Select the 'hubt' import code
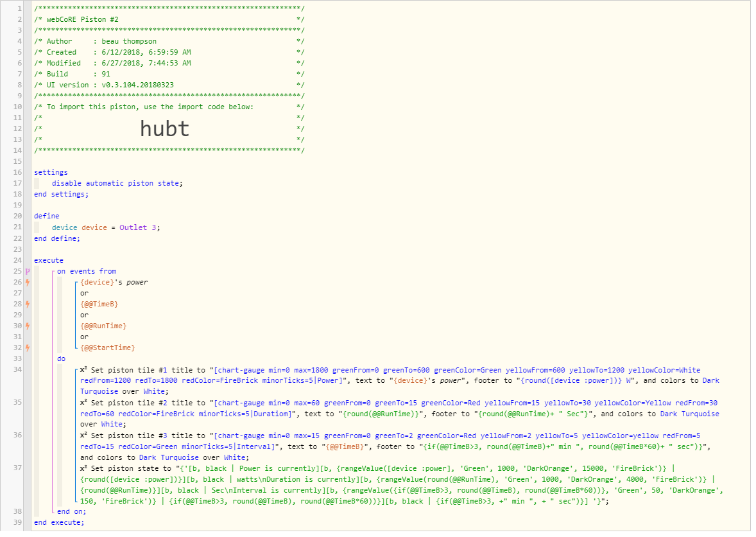Image resolution: width=756 pixels, height=537 pixels. click(x=164, y=130)
